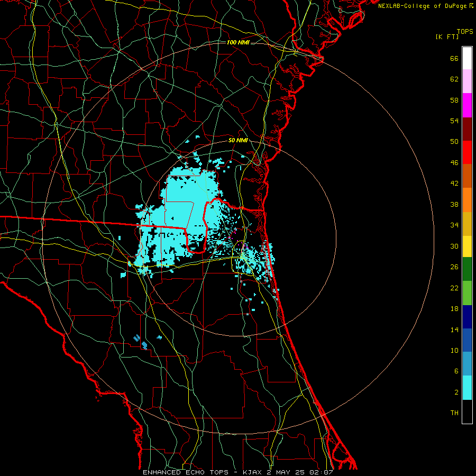Click the cyan 6 K FT legend swatch
The width and height of the screenshot is (476, 476).
467,388
